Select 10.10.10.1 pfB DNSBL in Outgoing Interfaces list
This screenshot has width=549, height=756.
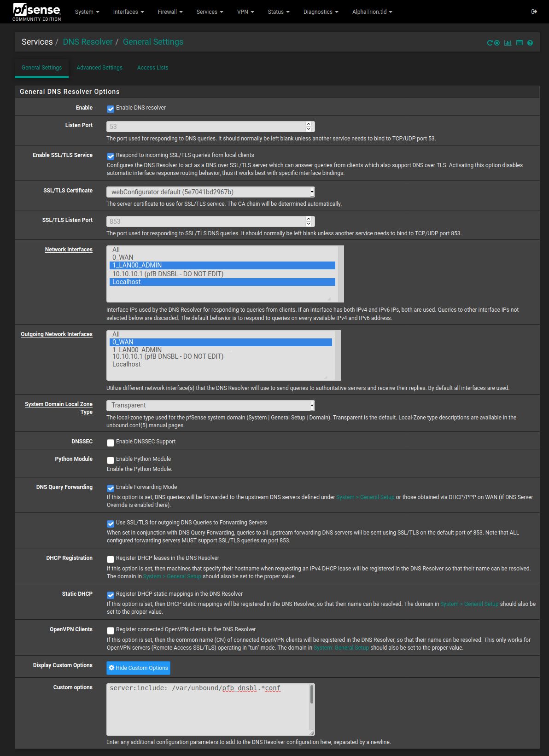221,356
